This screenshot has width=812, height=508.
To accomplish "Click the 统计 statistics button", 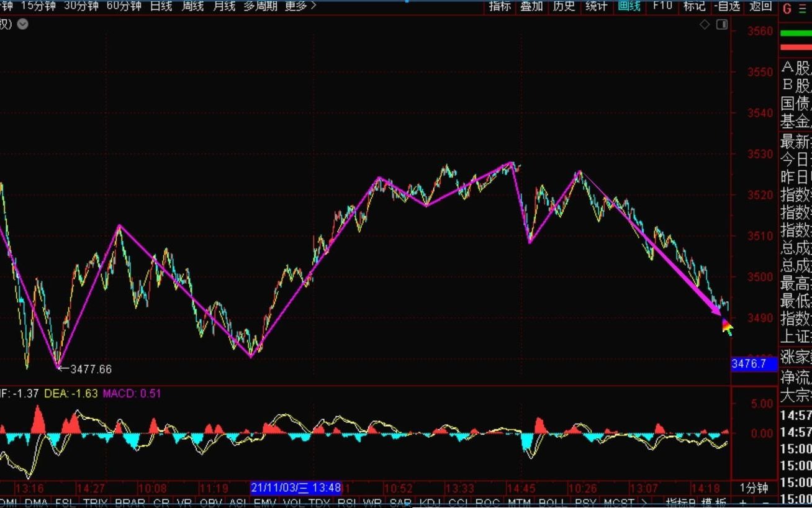I will pyautogui.click(x=596, y=6).
